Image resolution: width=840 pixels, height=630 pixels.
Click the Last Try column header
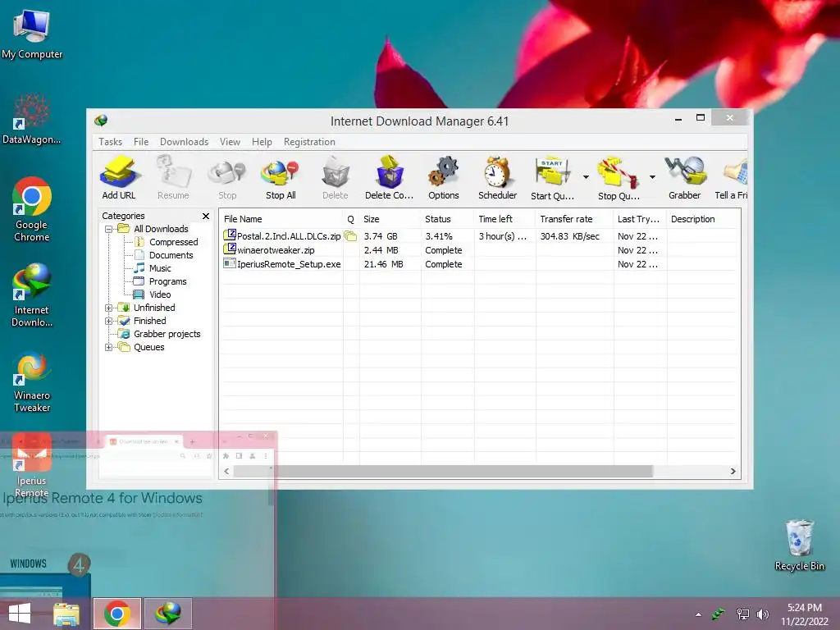pos(640,219)
